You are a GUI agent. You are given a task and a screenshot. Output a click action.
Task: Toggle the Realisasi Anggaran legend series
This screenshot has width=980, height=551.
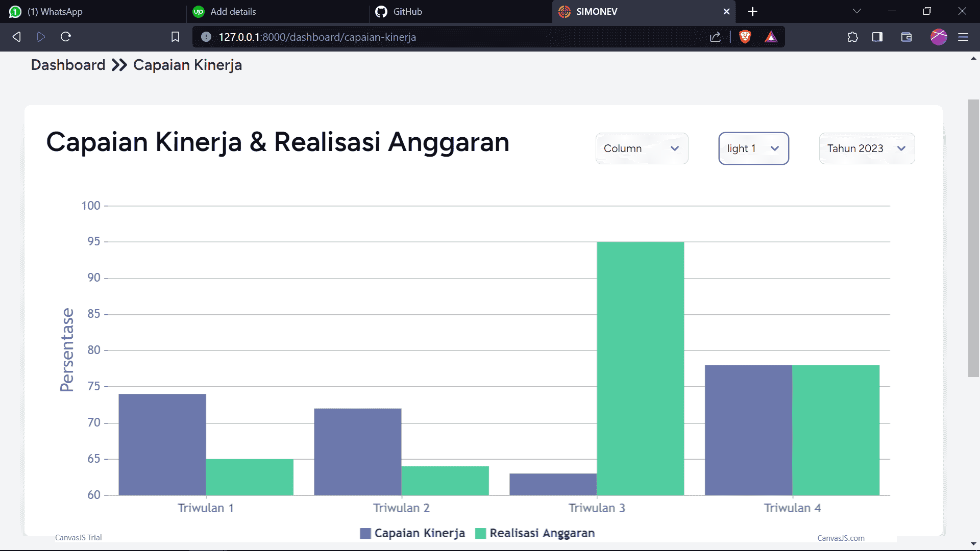click(535, 533)
